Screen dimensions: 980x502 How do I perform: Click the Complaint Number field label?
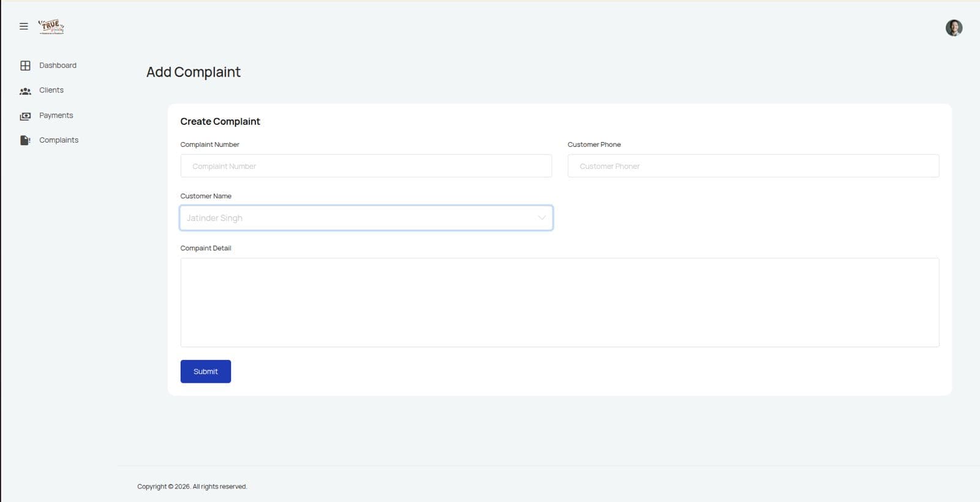(209, 144)
